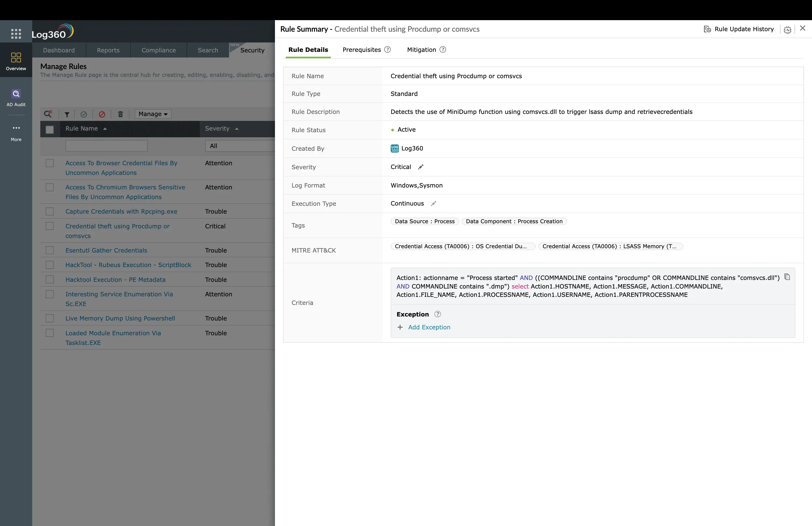Open the apps grid launcher icon

click(16, 34)
